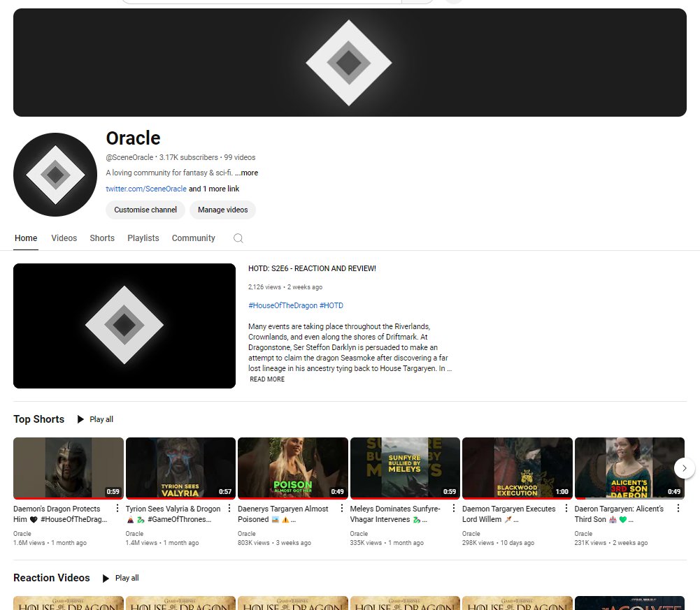Click the #HouseOfTheDragon hashtag link
The height and width of the screenshot is (610, 700).
(283, 305)
